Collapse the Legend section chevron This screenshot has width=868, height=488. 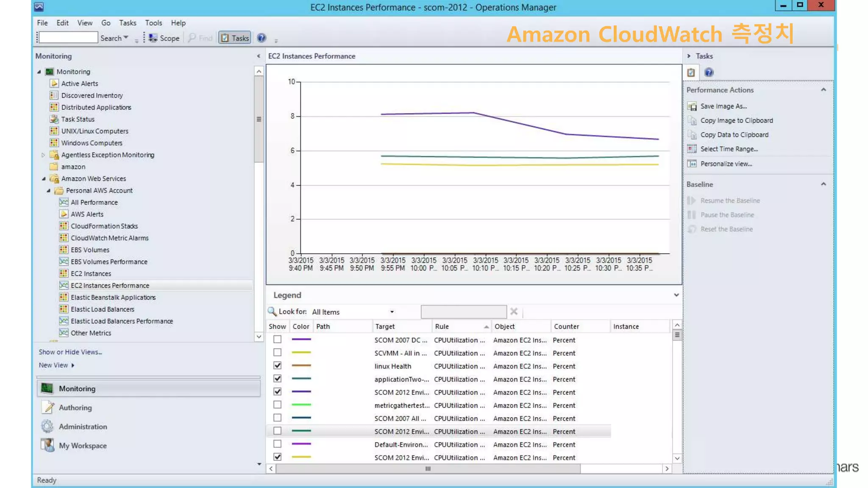pos(676,295)
